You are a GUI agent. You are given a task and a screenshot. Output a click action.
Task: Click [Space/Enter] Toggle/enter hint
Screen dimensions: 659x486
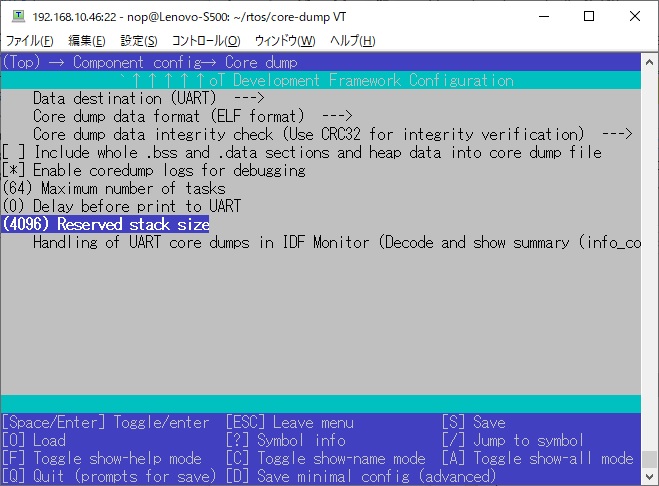[105, 422]
